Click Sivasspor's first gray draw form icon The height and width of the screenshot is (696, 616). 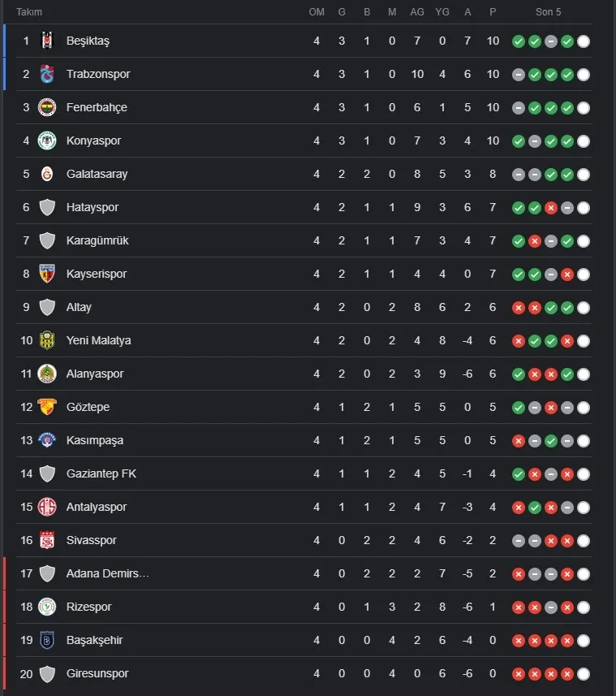click(518, 541)
